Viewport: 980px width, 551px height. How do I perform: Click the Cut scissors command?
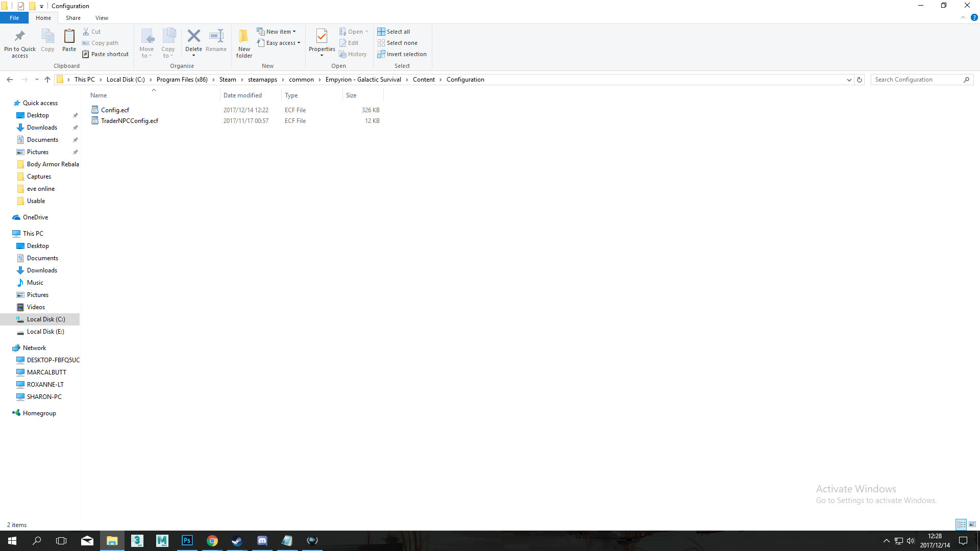[x=92, y=32]
